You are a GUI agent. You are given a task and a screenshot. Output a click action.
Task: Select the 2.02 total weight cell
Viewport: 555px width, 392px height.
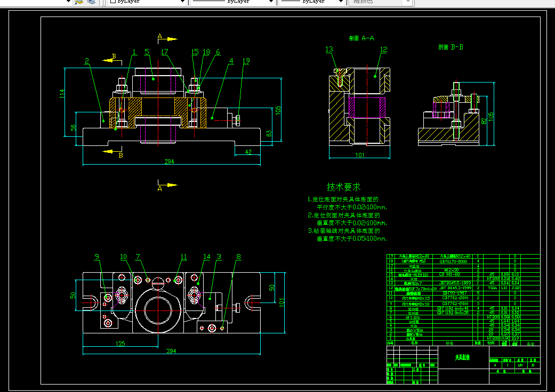pyautogui.click(x=516, y=288)
